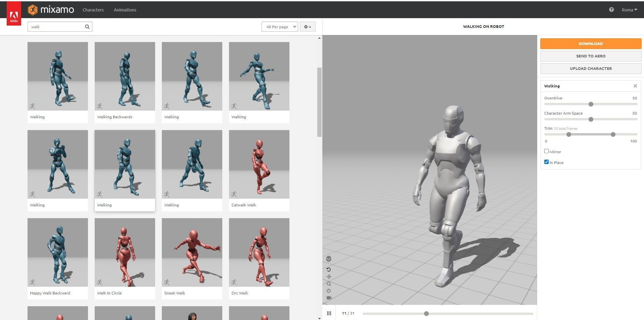Click the power icon in viewport
This screenshot has width=644, height=320.
(329, 291)
